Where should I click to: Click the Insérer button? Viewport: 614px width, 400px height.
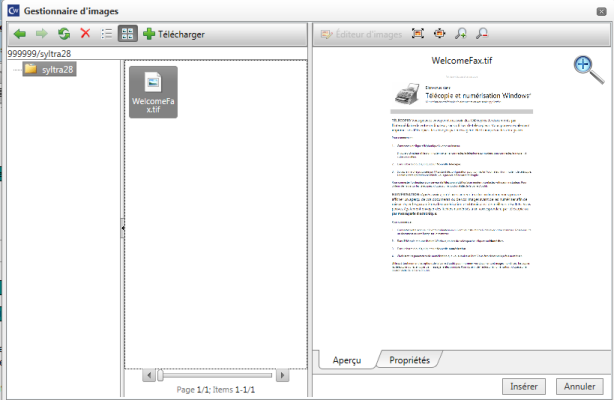pos(524,385)
